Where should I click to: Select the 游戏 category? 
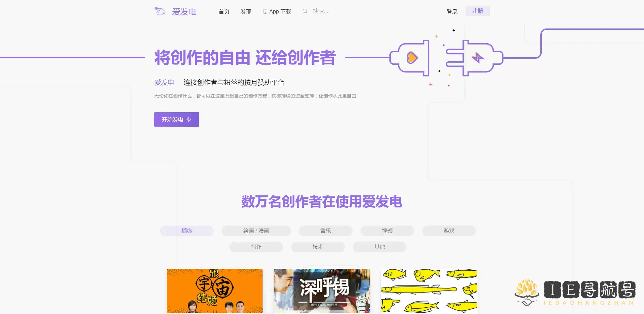pyautogui.click(x=449, y=231)
